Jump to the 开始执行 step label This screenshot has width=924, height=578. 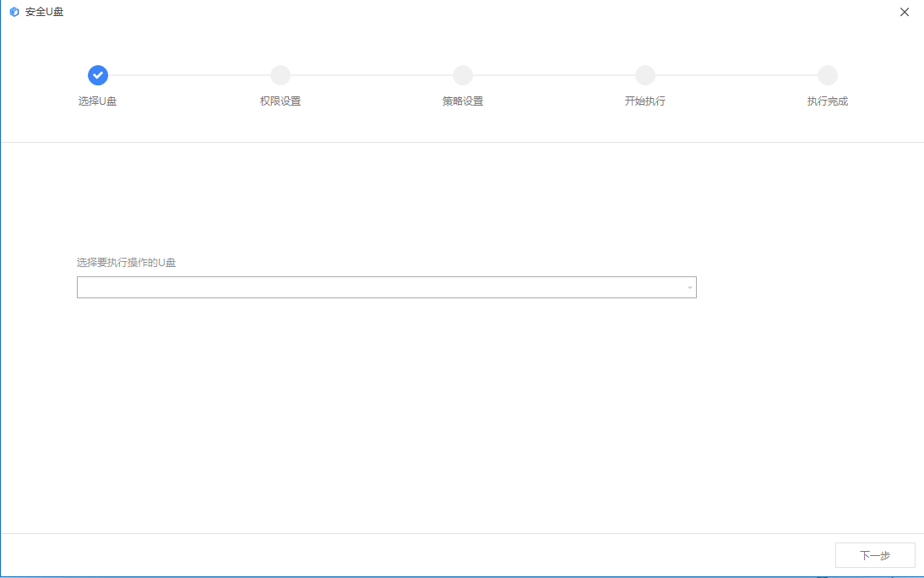point(645,101)
